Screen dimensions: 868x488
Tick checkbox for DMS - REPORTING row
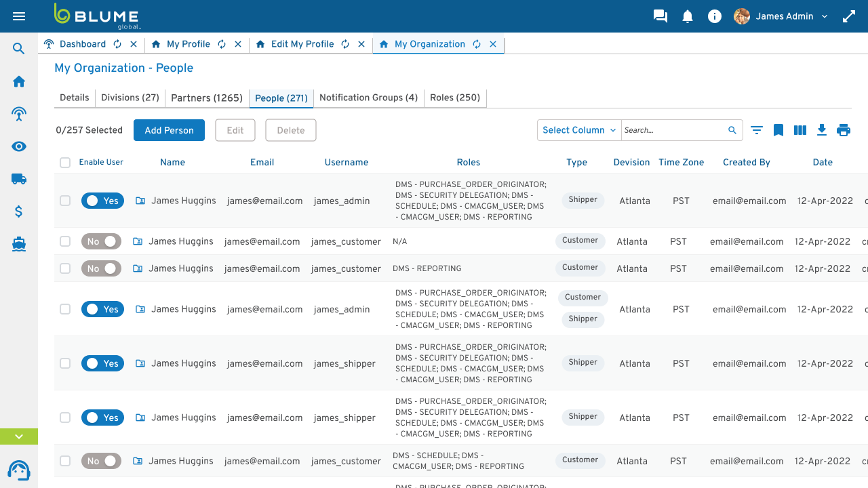(x=65, y=268)
